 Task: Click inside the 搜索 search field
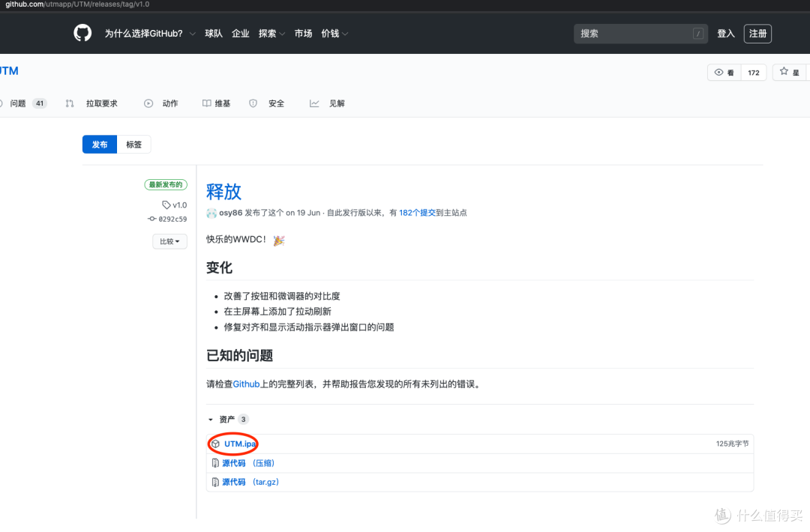[x=640, y=33]
